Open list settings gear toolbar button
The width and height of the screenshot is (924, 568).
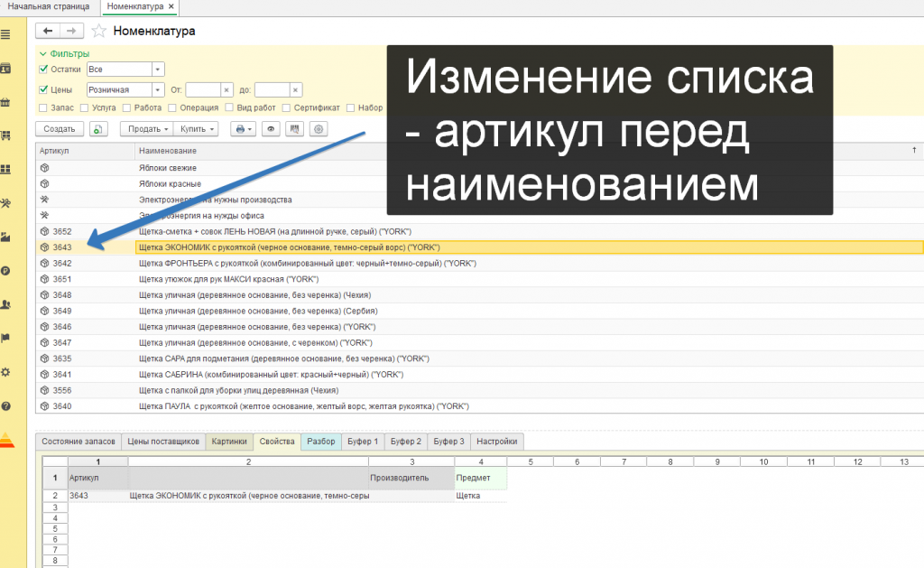point(319,128)
